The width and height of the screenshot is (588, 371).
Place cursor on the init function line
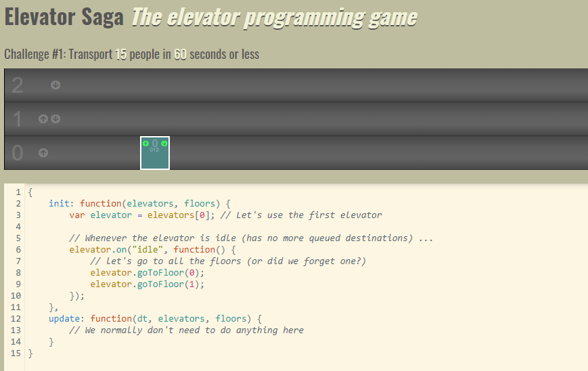pos(140,204)
